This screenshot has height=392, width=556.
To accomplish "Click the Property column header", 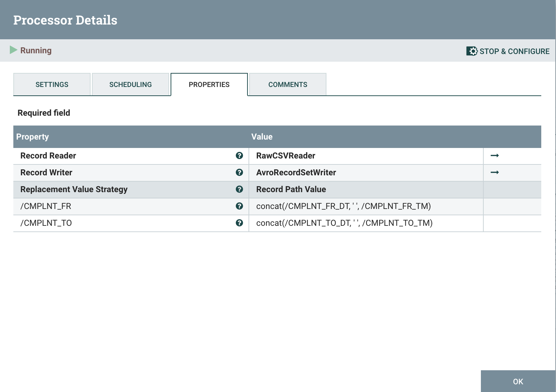I will point(32,137).
